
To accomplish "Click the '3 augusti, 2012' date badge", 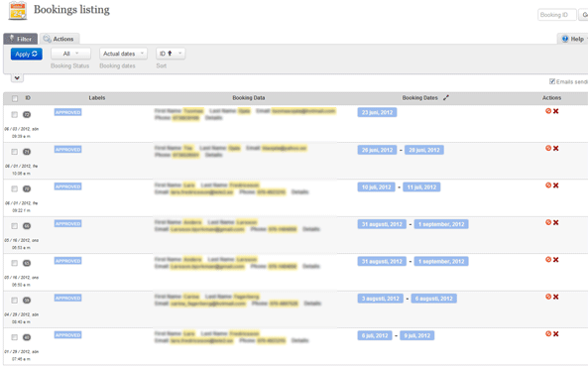I will click(380, 299).
